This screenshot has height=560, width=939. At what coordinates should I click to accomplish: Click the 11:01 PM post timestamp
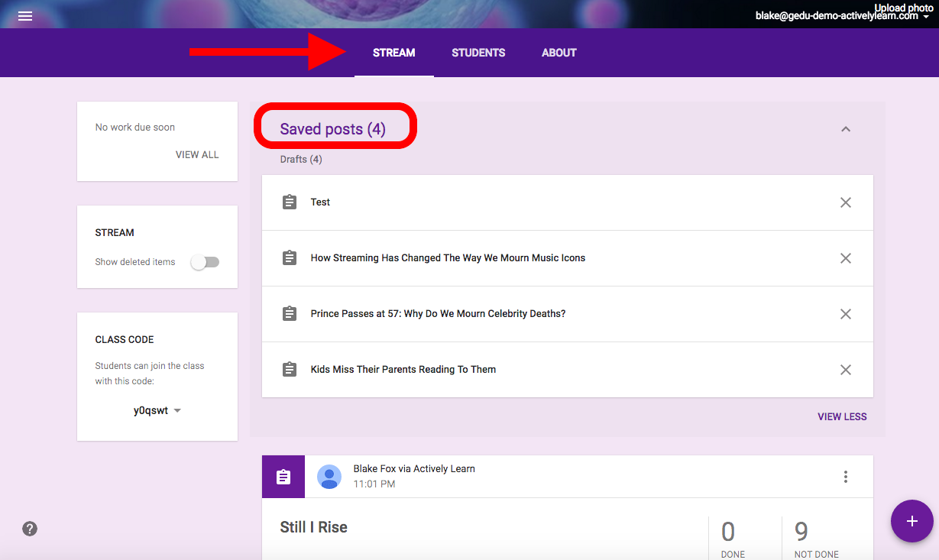click(x=374, y=484)
